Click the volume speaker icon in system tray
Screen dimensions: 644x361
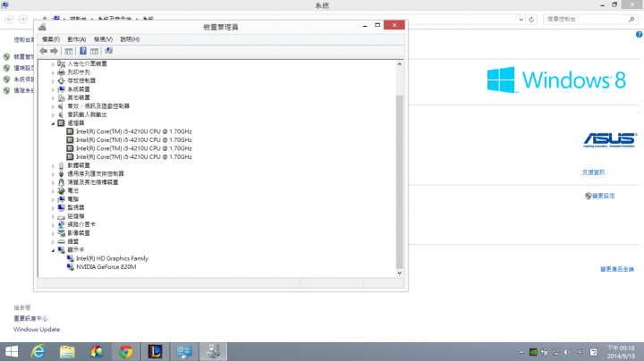click(x=567, y=352)
